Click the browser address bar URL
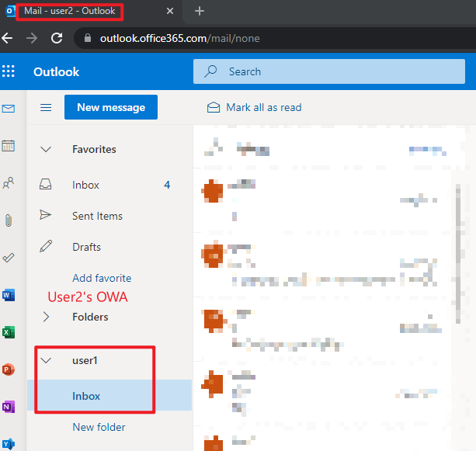476x451 pixels. [x=180, y=39]
